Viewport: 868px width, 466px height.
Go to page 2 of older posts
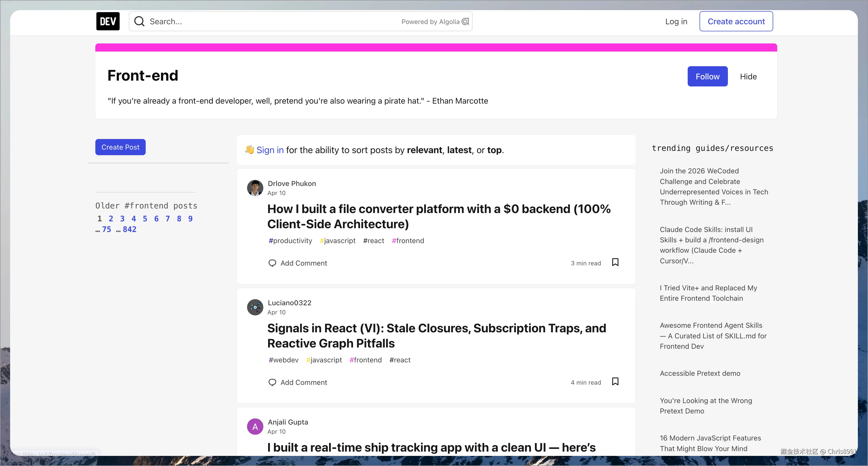(111, 219)
